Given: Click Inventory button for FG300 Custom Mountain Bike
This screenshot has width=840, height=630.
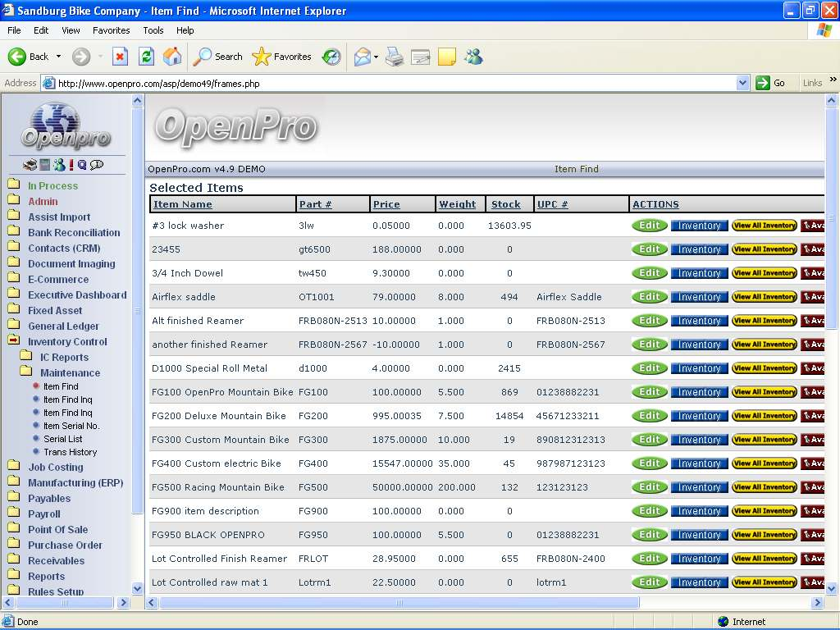Looking at the screenshot, I should [699, 440].
